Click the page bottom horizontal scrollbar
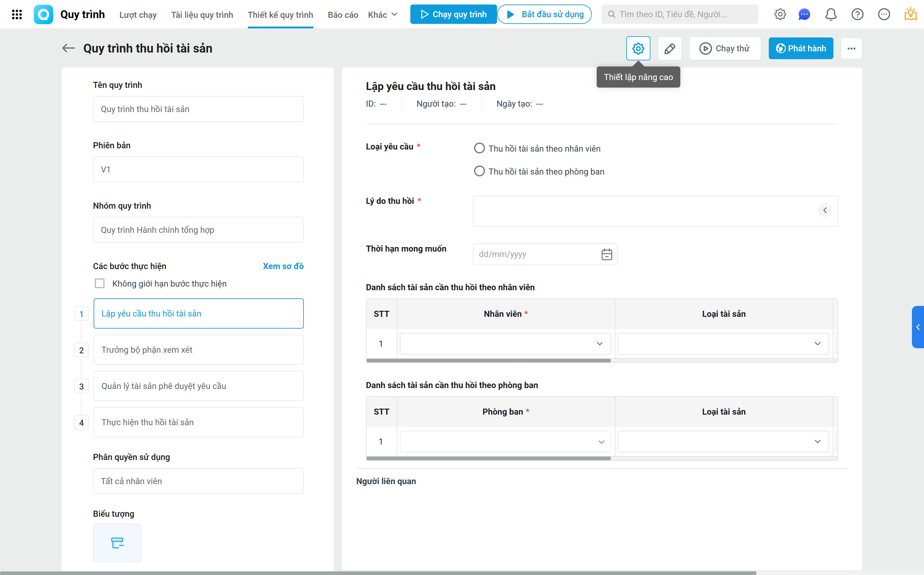This screenshot has width=924, height=575. [378, 573]
